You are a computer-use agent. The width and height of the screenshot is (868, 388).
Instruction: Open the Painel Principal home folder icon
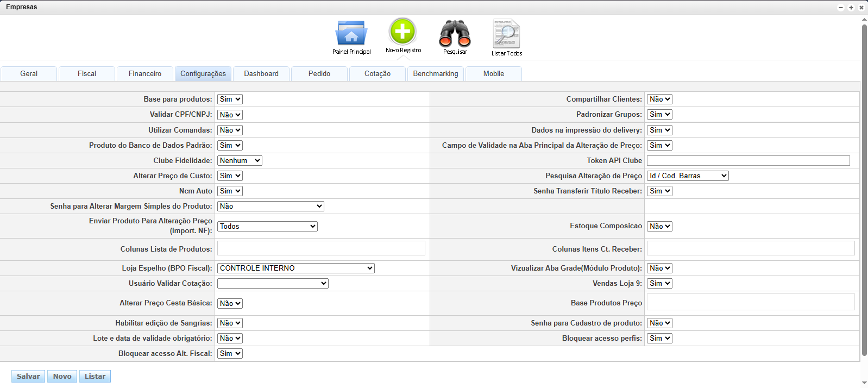click(351, 34)
